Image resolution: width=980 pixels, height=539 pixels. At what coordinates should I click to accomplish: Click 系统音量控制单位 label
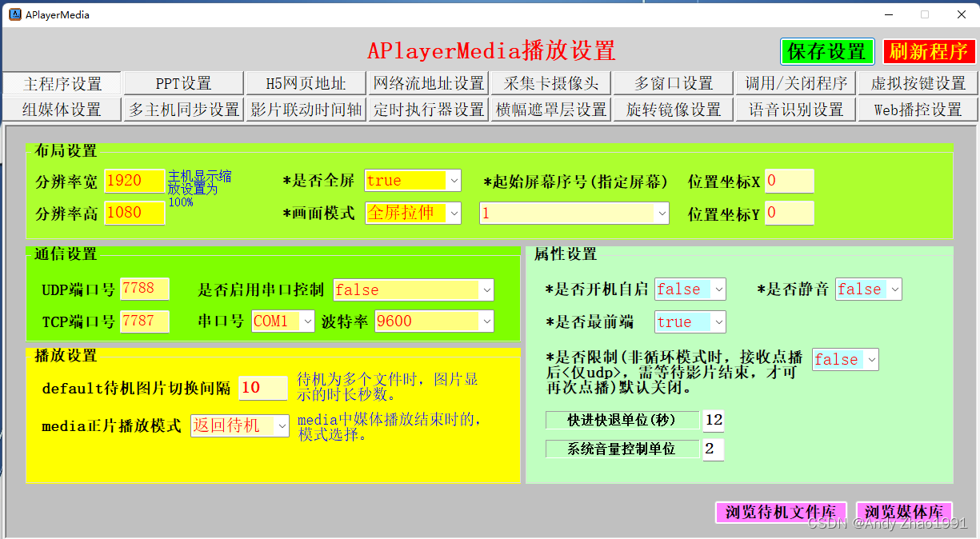click(622, 449)
